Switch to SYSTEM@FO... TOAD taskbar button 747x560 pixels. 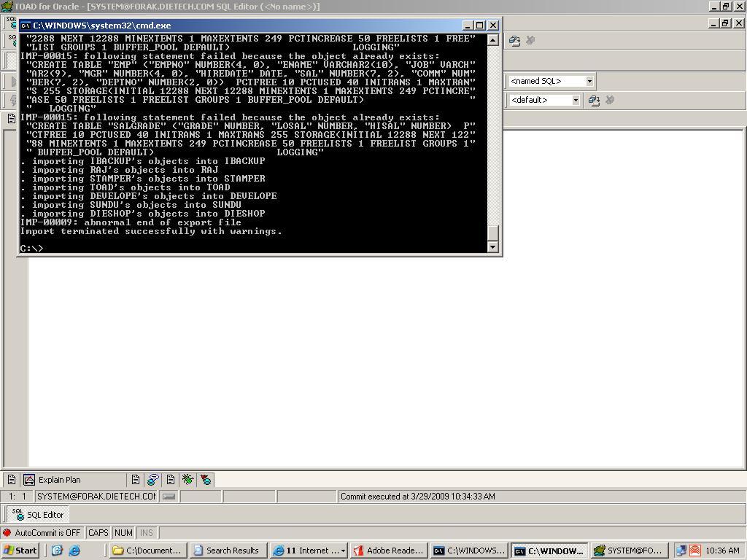click(x=630, y=551)
